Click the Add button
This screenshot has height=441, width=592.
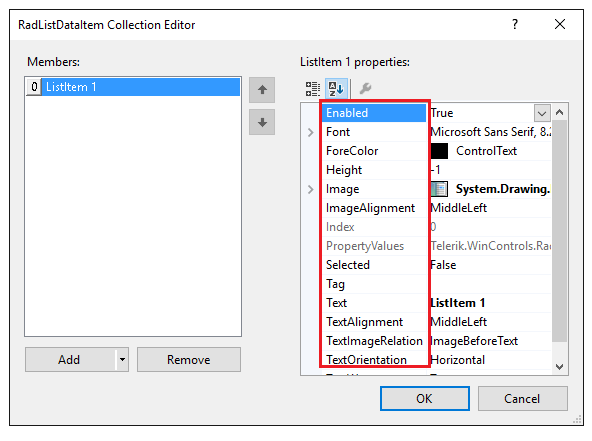click(70, 359)
